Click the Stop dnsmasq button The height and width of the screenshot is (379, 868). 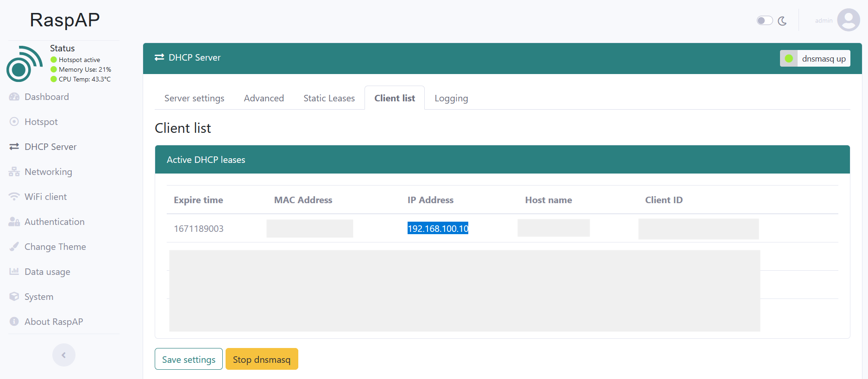pyautogui.click(x=262, y=359)
